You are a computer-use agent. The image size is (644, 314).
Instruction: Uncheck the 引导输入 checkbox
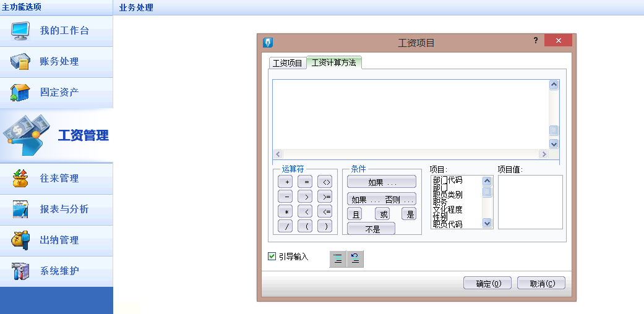(272, 257)
